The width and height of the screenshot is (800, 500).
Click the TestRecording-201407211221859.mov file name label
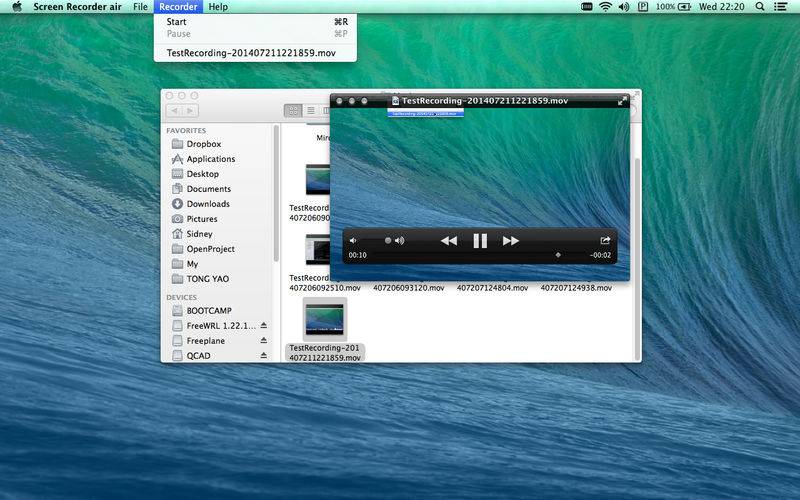click(324, 353)
